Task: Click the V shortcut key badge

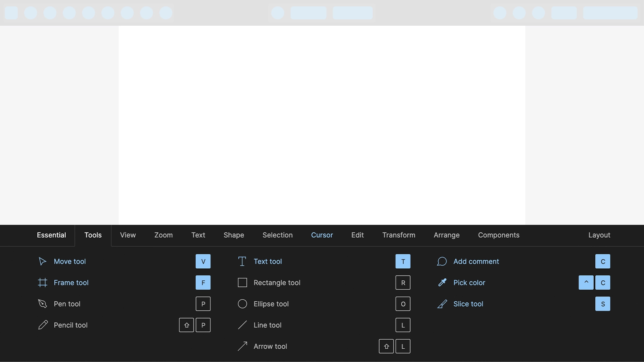Action: point(203,261)
